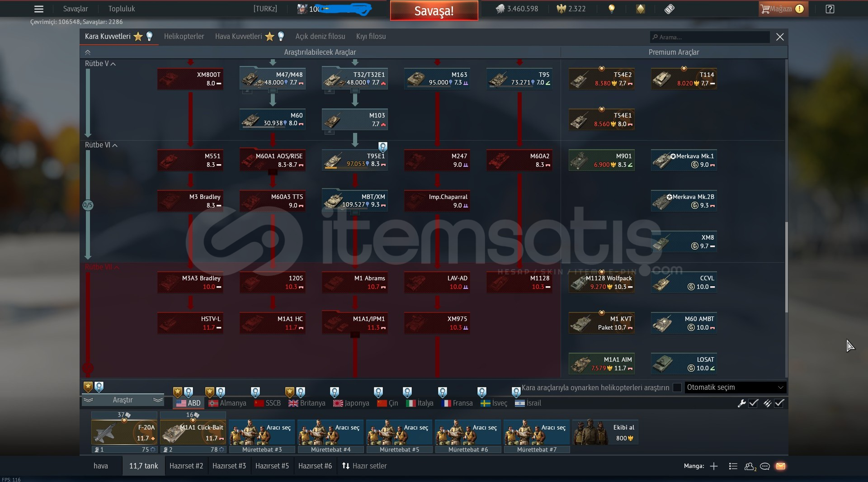Viewport: 868px width, 482px height.
Task: Open the Battle Pass BP icon
Action: [670, 9]
